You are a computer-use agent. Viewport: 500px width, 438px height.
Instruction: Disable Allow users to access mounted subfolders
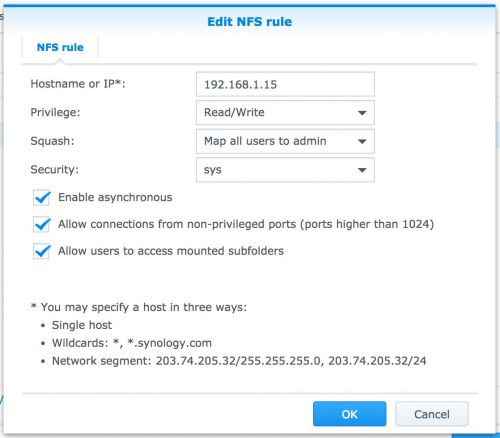tap(42, 251)
